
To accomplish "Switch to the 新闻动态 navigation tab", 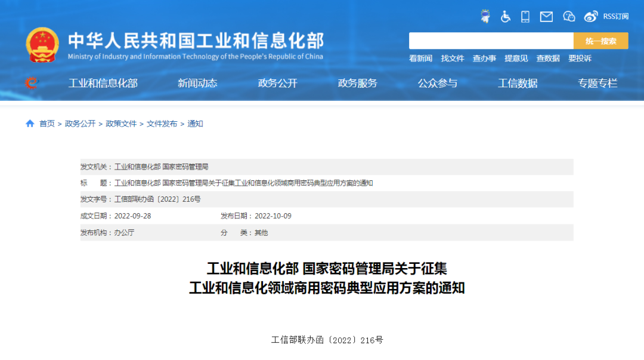I will (197, 83).
